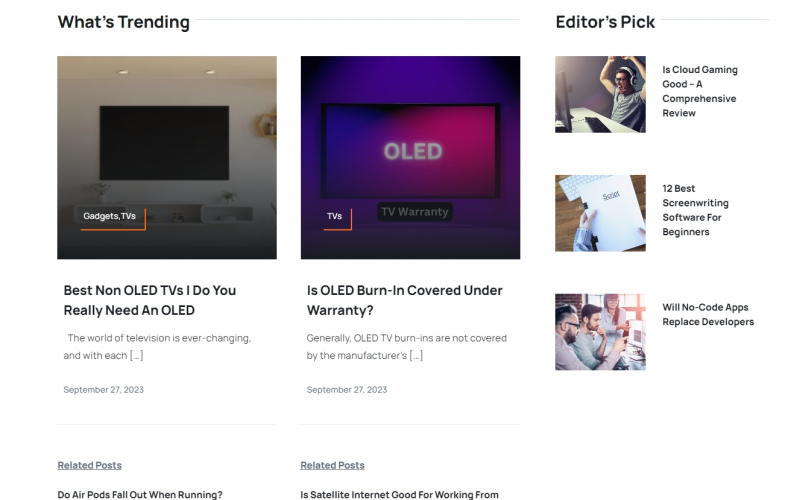The width and height of the screenshot is (788, 500).
Task: Click September 27, 2023 date under Non OLED article
Action: (104, 389)
